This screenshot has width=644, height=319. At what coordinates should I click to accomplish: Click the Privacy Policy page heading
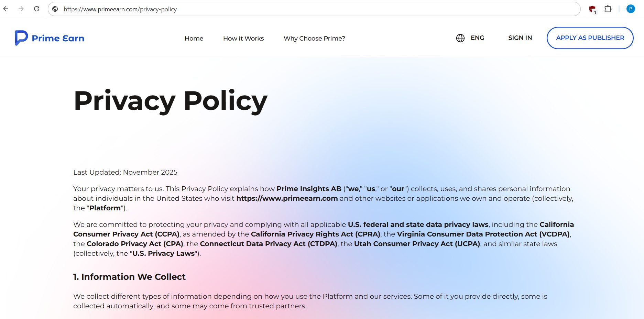coord(171,101)
